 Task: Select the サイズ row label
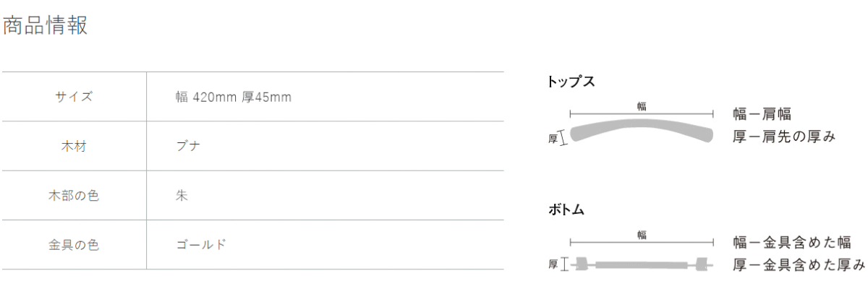(74, 97)
